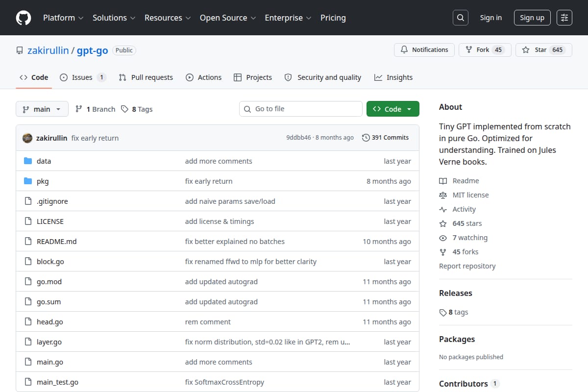Viewport: 588px width, 392px height.
Task: Click the pkg folder icon
Action: (28, 181)
